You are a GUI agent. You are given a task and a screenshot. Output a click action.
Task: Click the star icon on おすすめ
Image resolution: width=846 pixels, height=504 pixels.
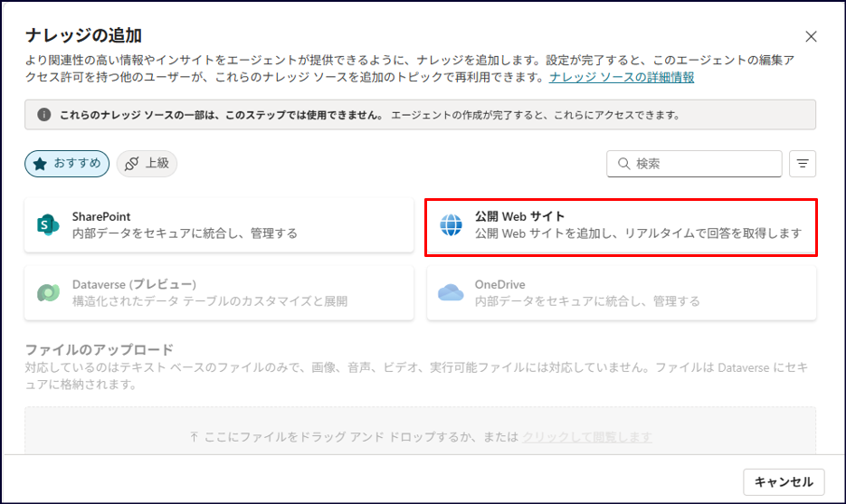click(40, 164)
